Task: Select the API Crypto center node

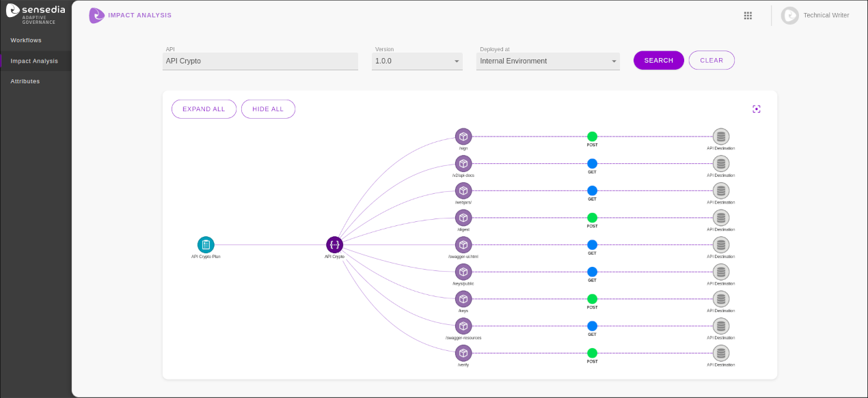Action: (334, 244)
